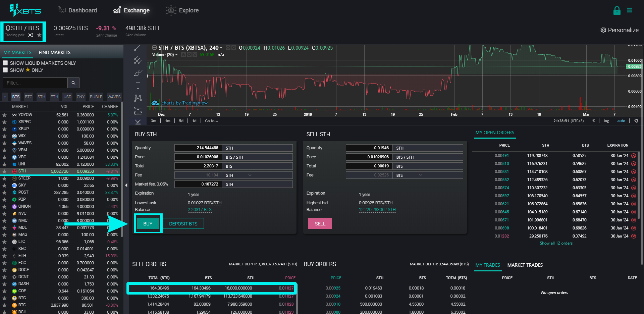Open the Dashboard menu
The width and height of the screenshot is (644, 314).
coord(77,10)
